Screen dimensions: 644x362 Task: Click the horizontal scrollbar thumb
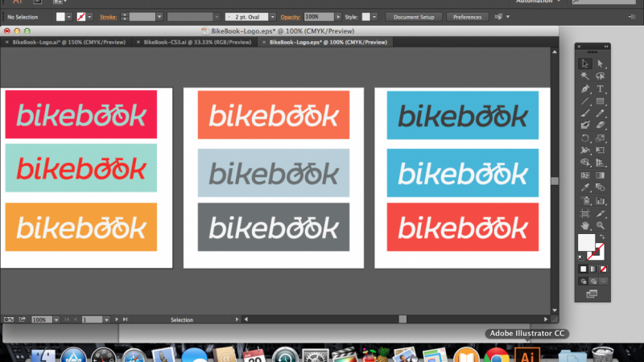point(402,319)
